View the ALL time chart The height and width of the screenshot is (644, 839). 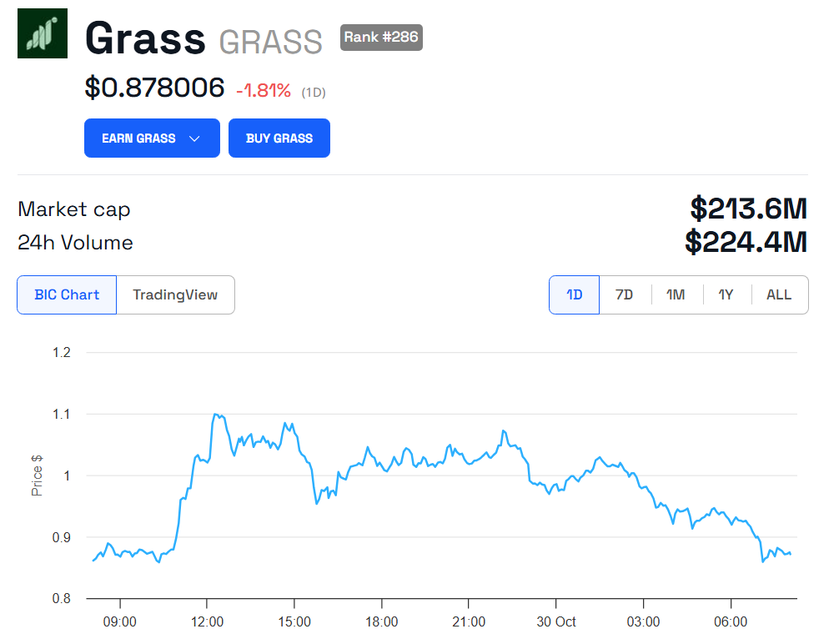pyautogui.click(x=778, y=294)
